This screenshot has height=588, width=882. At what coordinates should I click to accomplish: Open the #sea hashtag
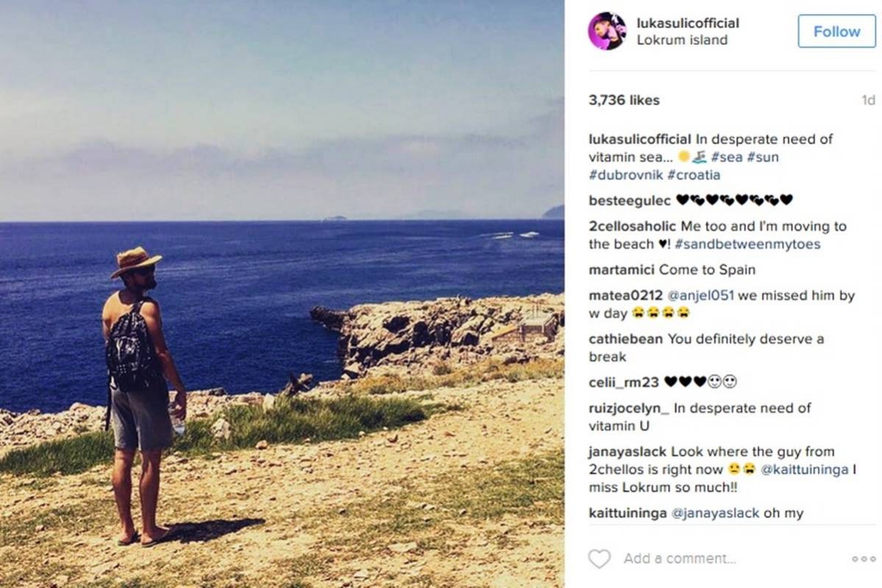point(727,157)
